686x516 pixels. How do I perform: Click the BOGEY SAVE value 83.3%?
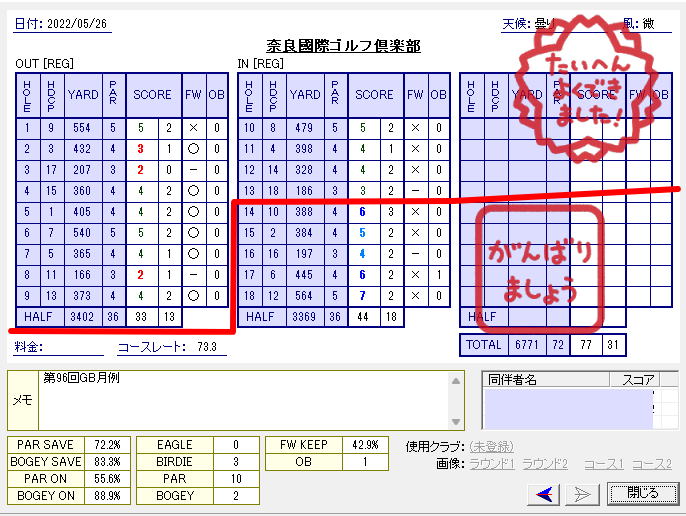click(x=107, y=462)
